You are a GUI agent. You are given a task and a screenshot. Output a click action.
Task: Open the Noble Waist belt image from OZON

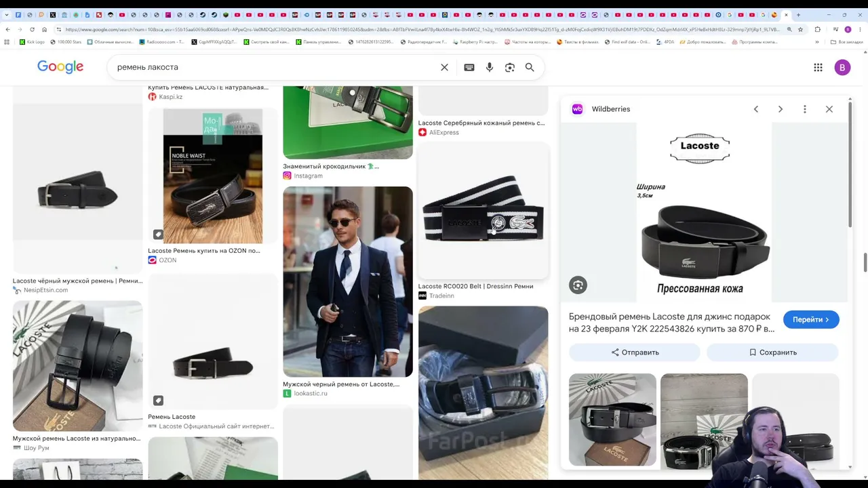(x=213, y=176)
